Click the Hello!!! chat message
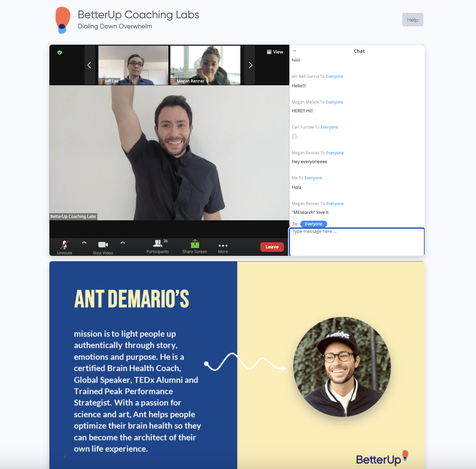 [299, 86]
